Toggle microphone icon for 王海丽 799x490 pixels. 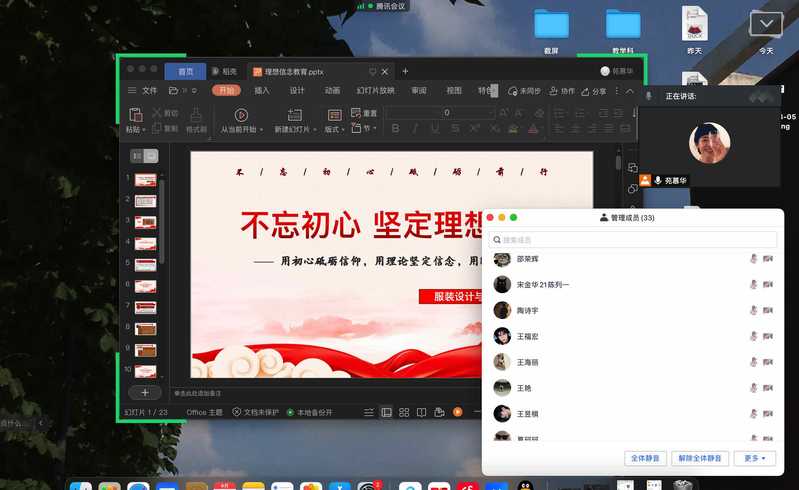754,362
